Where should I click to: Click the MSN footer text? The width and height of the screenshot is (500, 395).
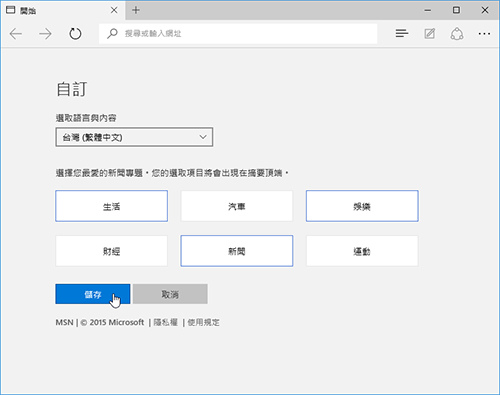64,322
